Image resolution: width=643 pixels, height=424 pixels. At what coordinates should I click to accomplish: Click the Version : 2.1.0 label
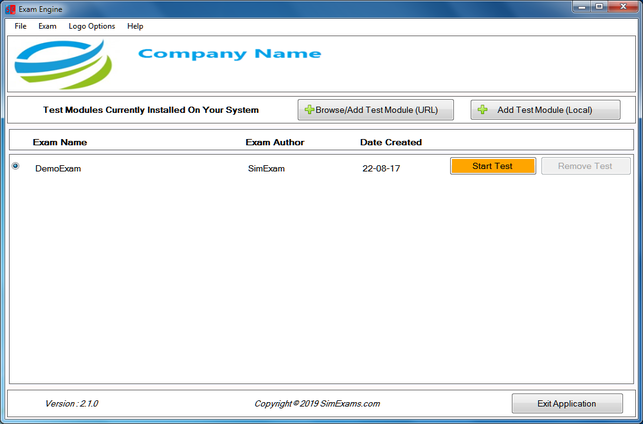pyautogui.click(x=71, y=403)
